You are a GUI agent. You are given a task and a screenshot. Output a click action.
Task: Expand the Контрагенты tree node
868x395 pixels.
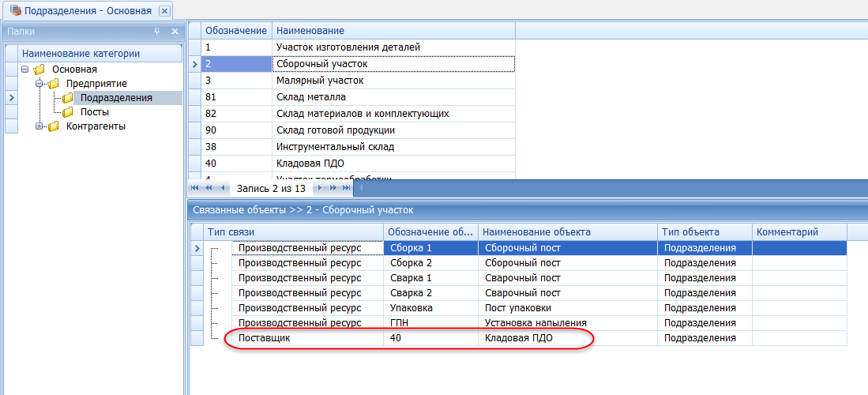(x=39, y=126)
